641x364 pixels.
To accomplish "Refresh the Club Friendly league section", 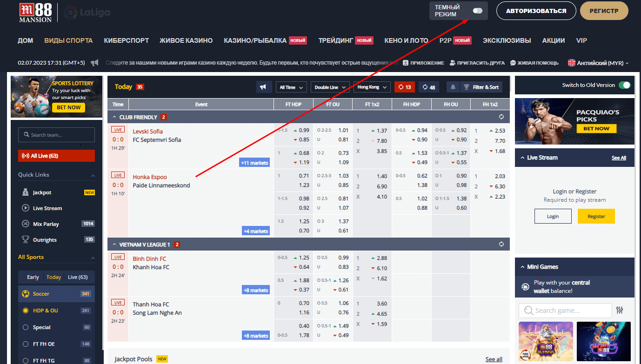I will point(501,117).
